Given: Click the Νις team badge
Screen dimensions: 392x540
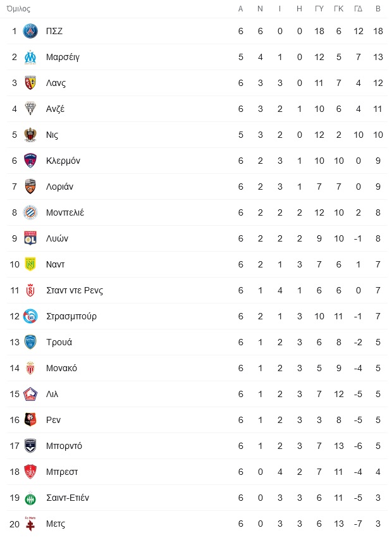Looking at the screenshot, I should [x=30, y=135].
